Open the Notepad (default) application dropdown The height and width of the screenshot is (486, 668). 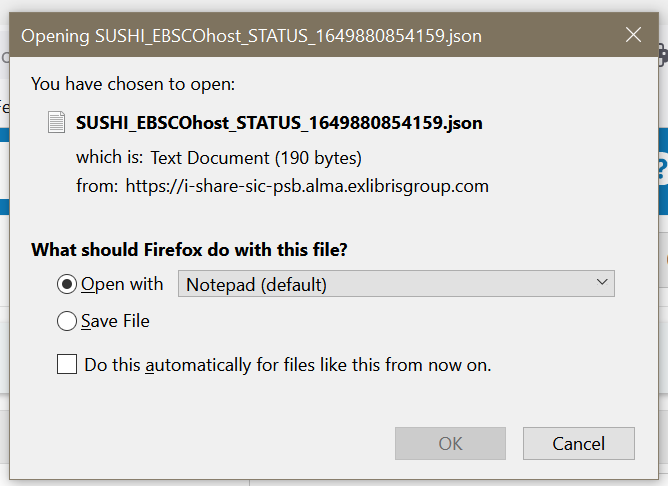(x=396, y=284)
